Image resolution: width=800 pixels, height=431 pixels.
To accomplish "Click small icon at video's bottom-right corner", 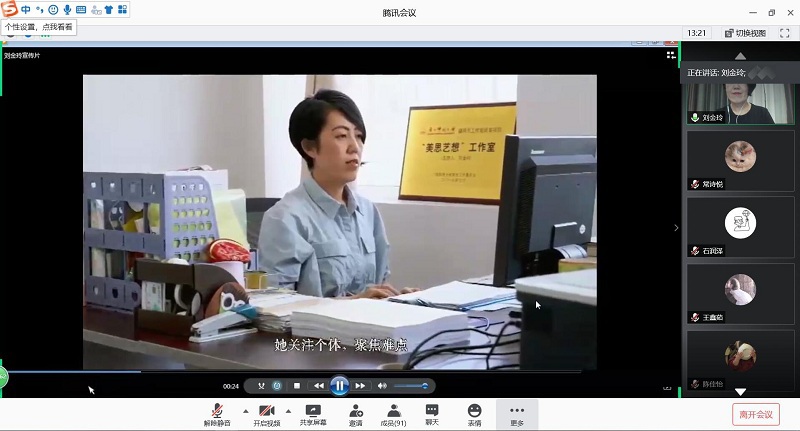I will [667, 388].
